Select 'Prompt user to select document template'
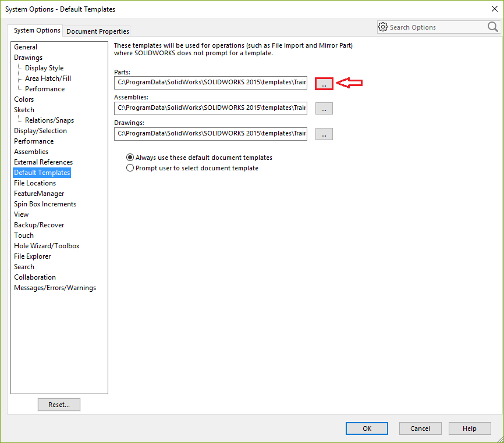 (130, 168)
